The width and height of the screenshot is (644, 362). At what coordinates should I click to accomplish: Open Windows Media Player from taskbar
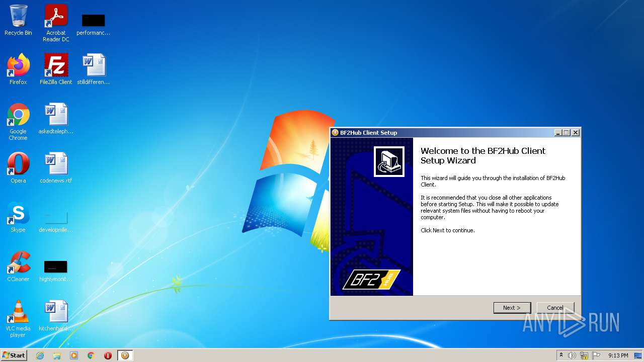pyautogui.click(x=74, y=355)
